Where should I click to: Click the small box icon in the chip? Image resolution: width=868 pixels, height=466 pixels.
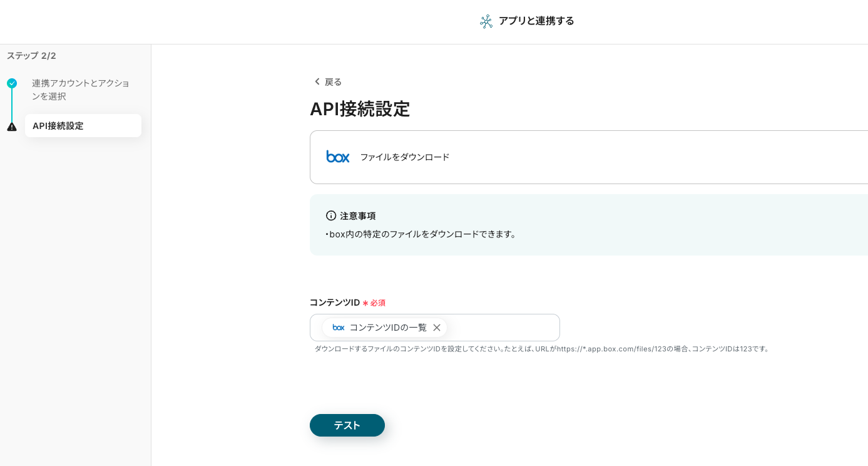tap(339, 328)
